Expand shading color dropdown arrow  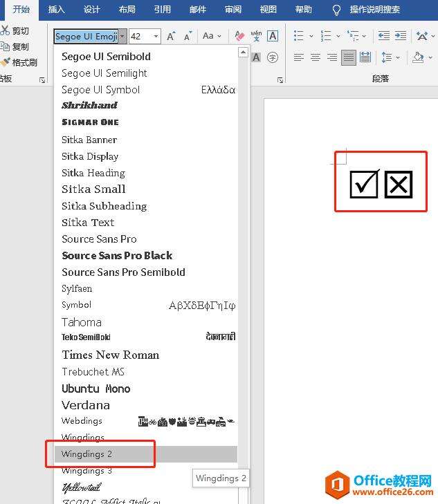[x=430, y=57]
